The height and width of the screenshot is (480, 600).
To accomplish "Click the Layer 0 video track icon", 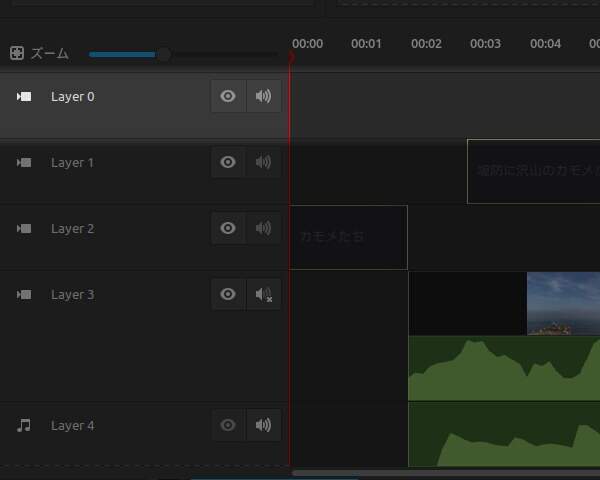I will [x=24, y=97].
